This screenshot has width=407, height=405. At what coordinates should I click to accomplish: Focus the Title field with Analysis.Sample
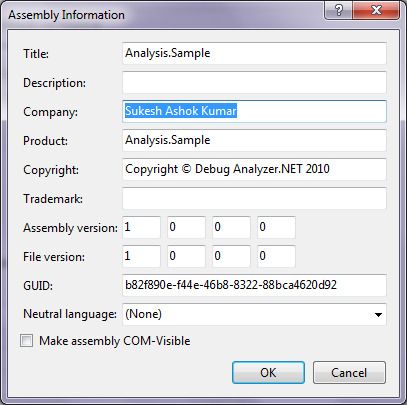(x=254, y=53)
